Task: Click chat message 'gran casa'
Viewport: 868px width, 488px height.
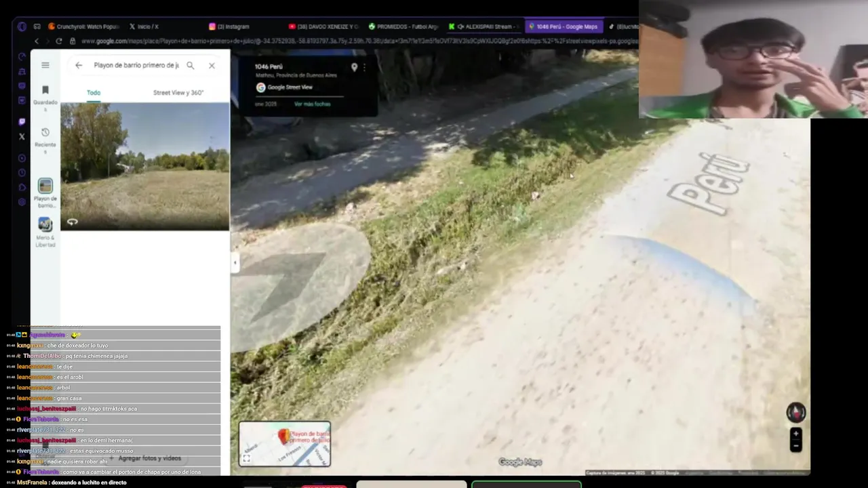Action: (x=70, y=398)
